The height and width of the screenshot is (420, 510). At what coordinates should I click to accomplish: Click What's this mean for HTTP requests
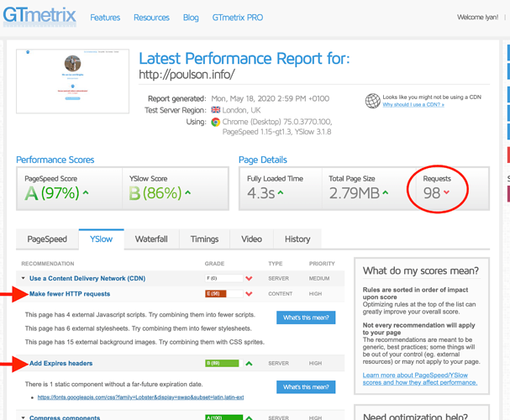[305, 318]
